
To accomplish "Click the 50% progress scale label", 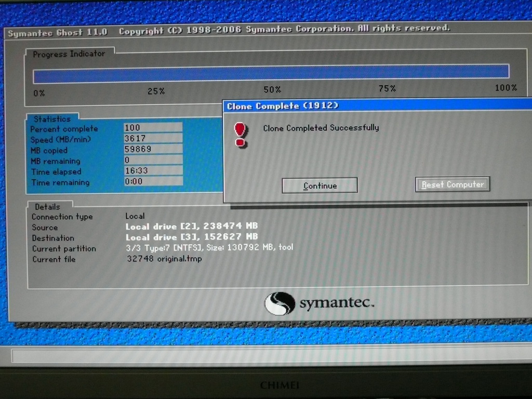I will 272,89.
